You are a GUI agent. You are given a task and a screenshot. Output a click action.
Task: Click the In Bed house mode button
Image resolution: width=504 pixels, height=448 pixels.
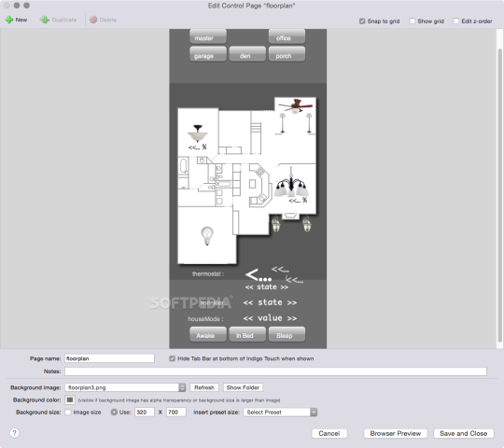pos(247,334)
